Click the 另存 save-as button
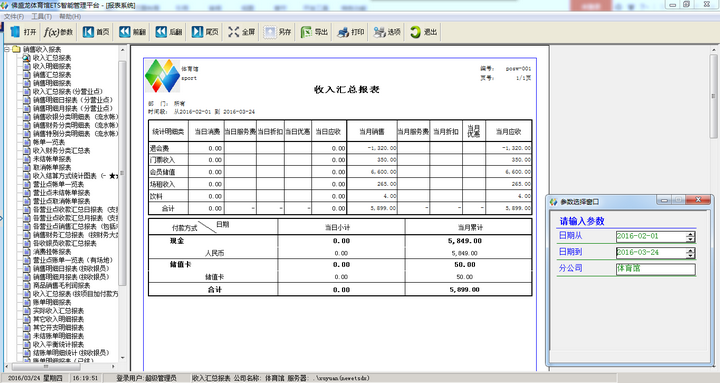Viewport: 720px width, 383px height. coord(278,32)
